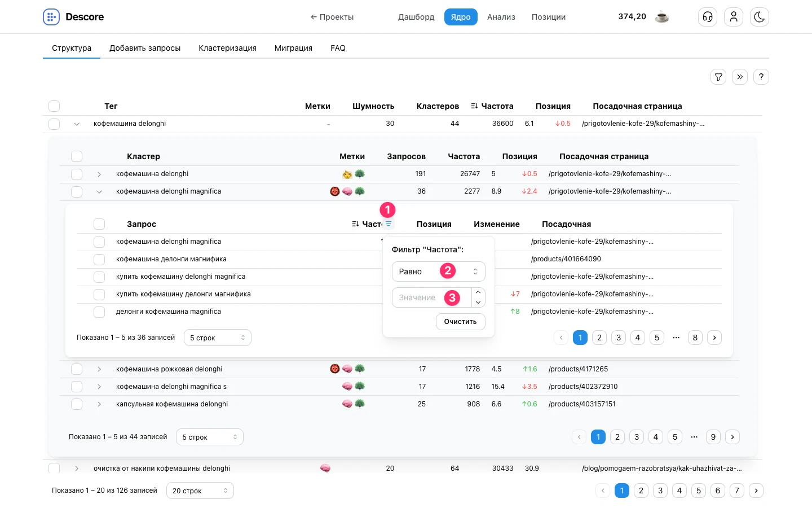Expand кофемашина рожковая delonghi cluster
Viewport: 812px width, 508px height.
[x=99, y=369]
